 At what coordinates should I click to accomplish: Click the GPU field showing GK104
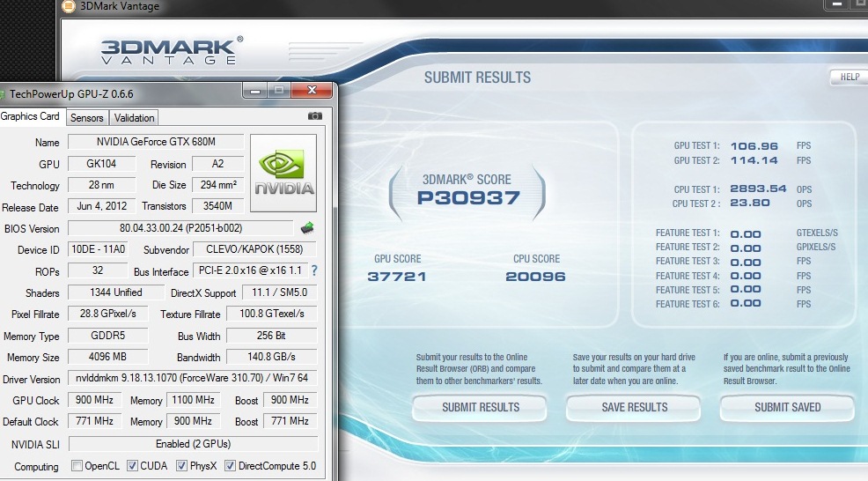[x=101, y=164]
